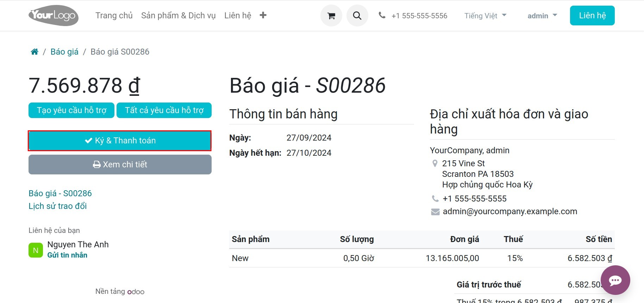Click the YourLogo site logo
The image size is (644, 303).
click(54, 16)
